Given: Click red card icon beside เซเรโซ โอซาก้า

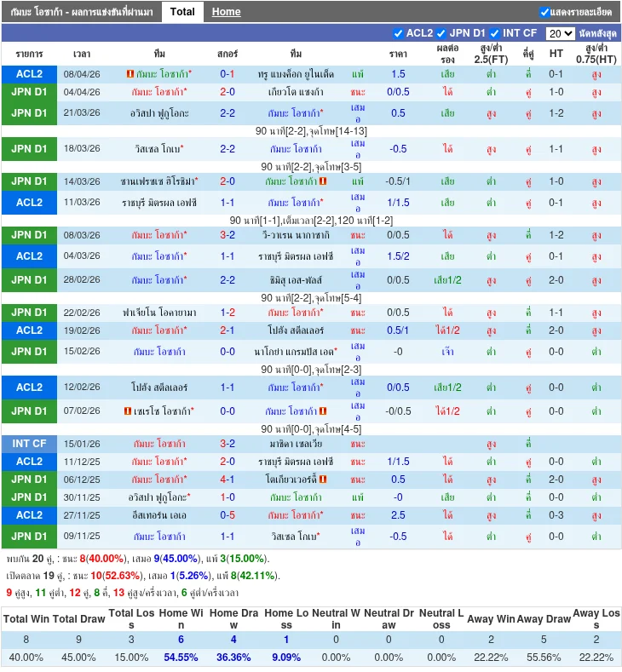Looking at the screenshot, I should coord(128,411).
